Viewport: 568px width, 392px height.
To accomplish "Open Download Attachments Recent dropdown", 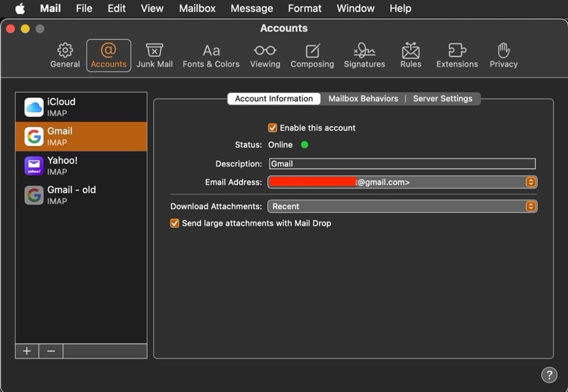I will pos(402,207).
